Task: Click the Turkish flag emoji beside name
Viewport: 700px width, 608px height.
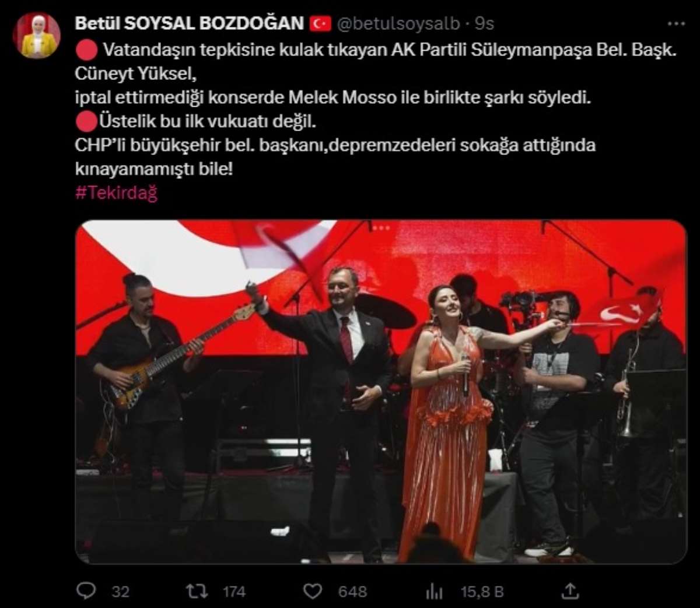Action: [320, 23]
